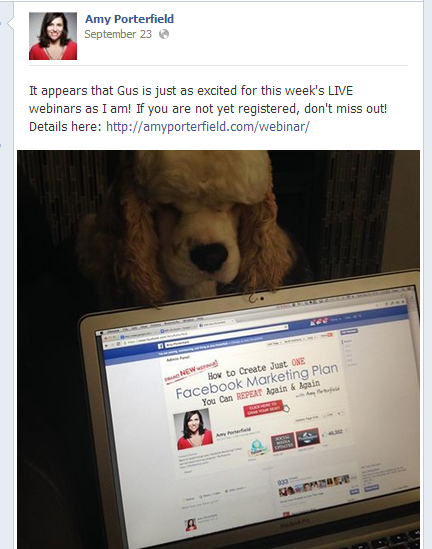Open the September 23 post timestamp

tap(118, 34)
